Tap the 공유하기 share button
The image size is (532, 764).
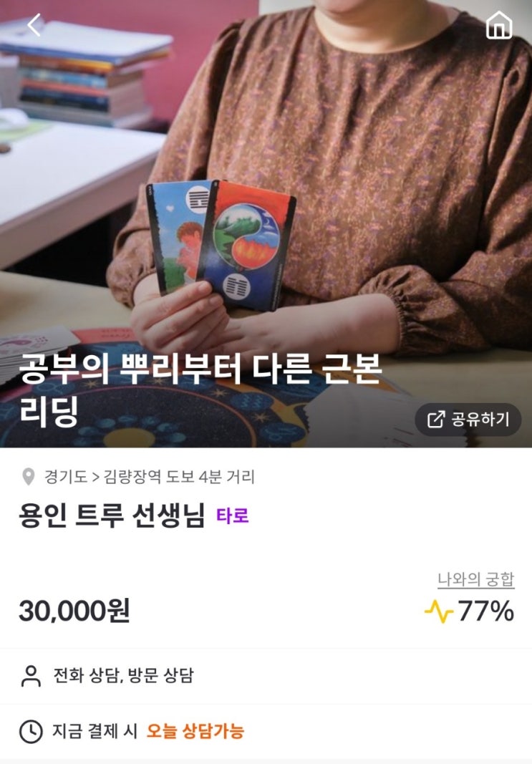click(x=468, y=420)
